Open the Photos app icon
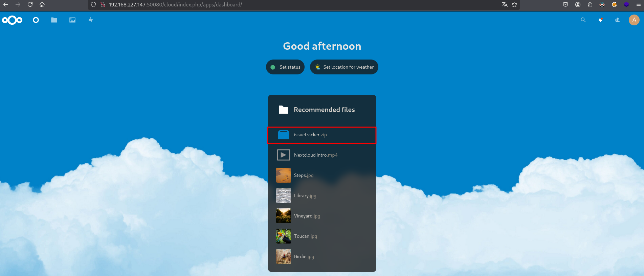The image size is (644, 276). tap(72, 20)
